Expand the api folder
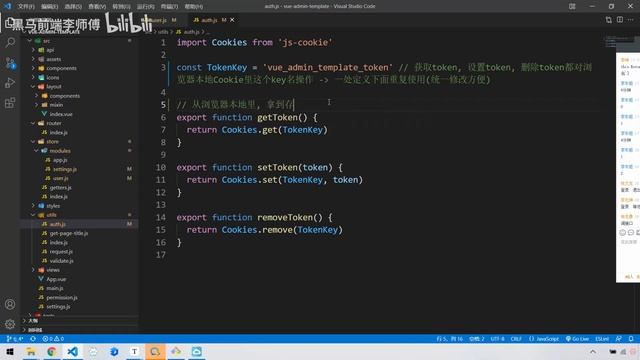This screenshot has width=640, height=360. [x=33, y=50]
